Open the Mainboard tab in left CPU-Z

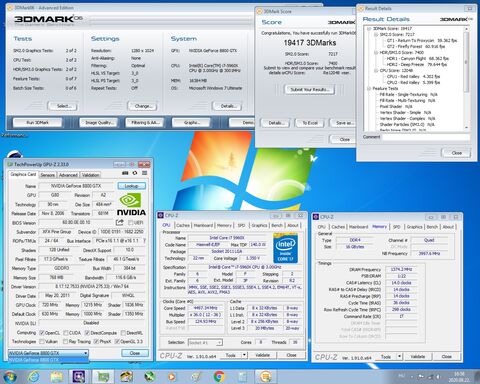click(203, 225)
